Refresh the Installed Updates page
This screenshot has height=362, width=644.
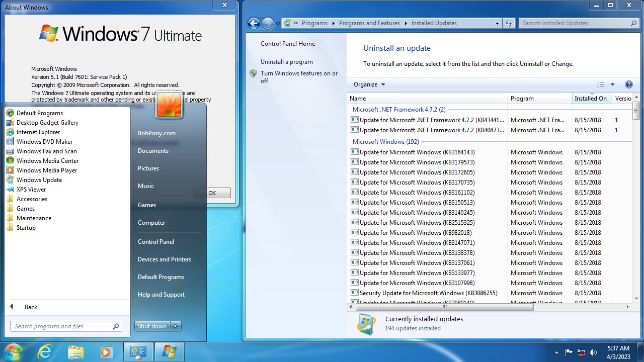click(508, 23)
